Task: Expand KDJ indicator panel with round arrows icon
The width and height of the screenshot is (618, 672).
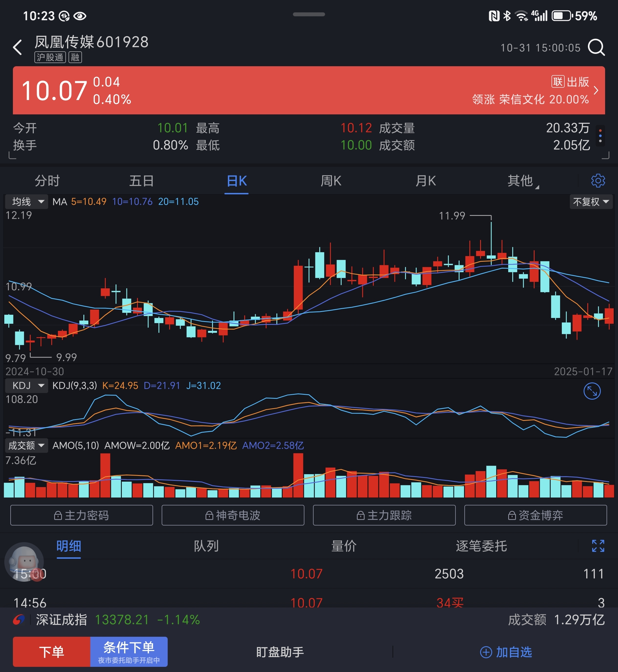Action: [x=592, y=391]
